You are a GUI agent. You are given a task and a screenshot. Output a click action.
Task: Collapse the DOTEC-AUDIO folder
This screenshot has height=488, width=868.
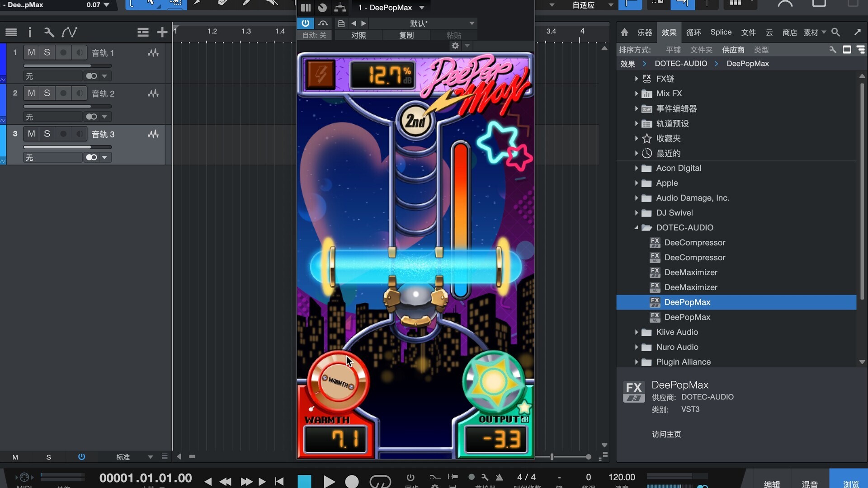tap(636, 228)
